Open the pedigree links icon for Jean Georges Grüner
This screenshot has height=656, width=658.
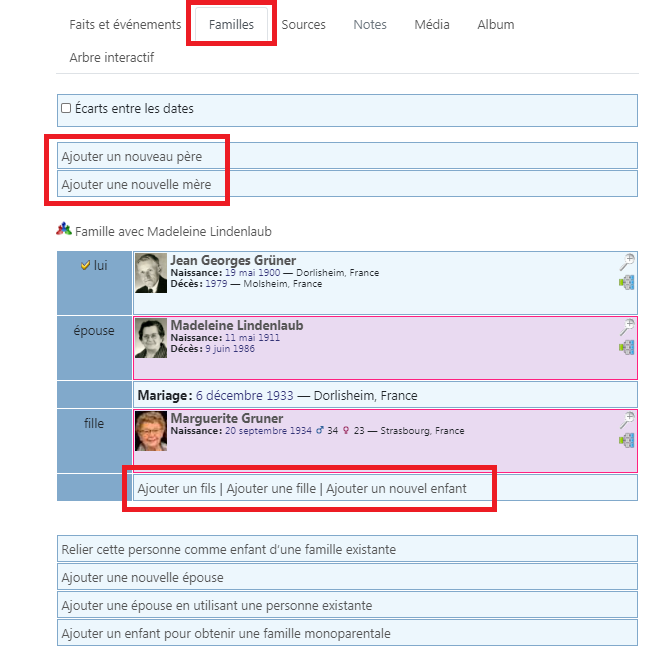pyautogui.click(x=627, y=283)
